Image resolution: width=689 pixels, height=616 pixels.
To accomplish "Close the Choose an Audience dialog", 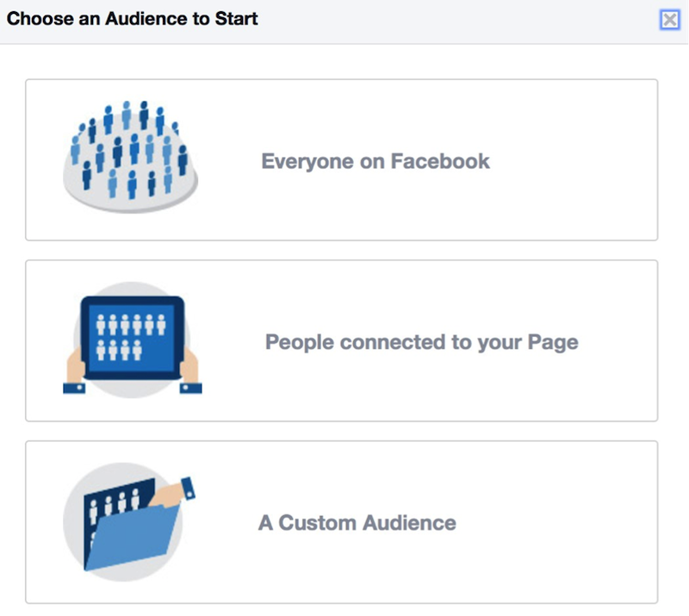I will (670, 20).
